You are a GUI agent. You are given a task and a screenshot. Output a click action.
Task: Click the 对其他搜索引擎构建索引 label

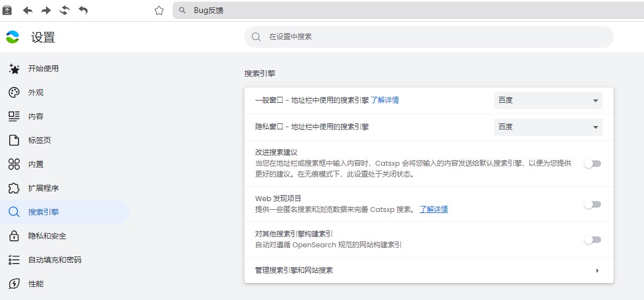tap(294, 234)
